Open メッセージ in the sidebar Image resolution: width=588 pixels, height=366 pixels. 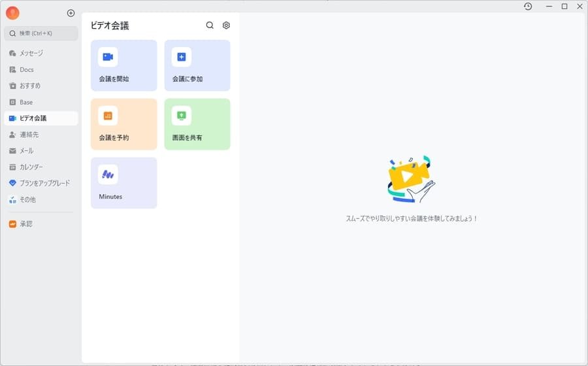pyautogui.click(x=41, y=53)
